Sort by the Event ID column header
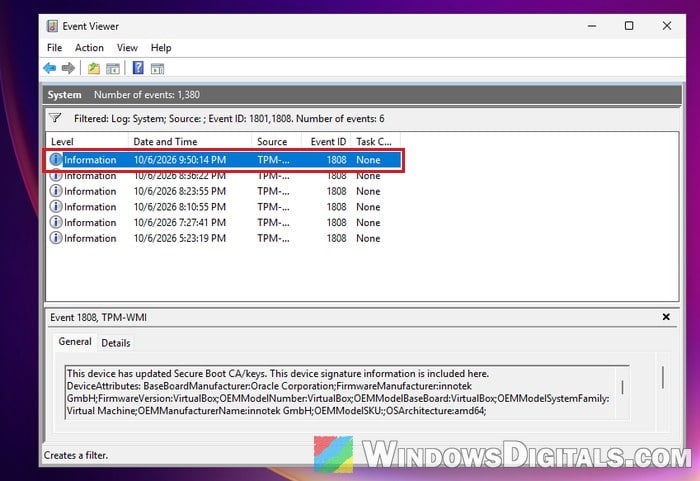 pyautogui.click(x=326, y=142)
